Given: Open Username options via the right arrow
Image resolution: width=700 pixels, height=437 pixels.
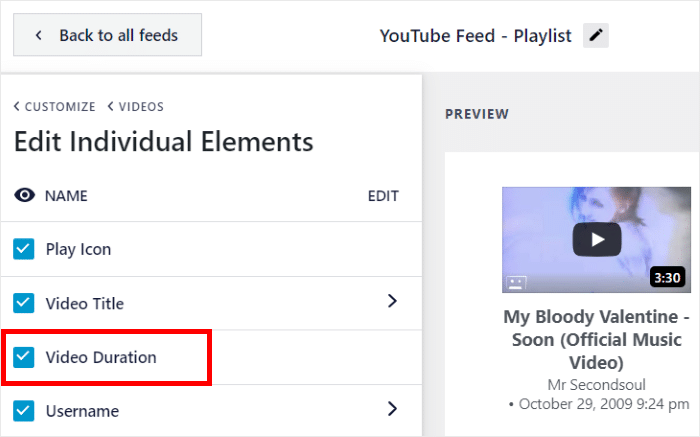Looking at the screenshot, I should coord(392,409).
